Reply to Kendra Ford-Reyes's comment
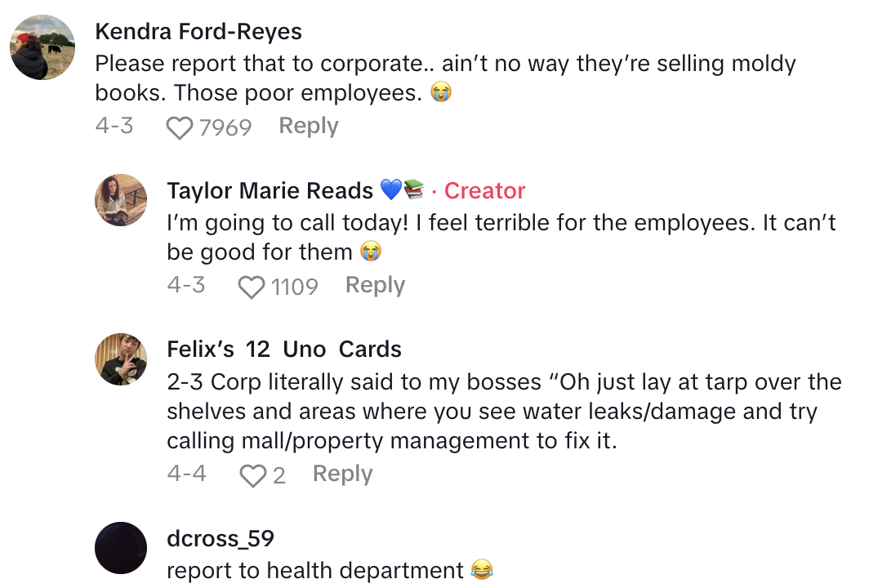Screen dimensions: 869x588 click(308, 126)
